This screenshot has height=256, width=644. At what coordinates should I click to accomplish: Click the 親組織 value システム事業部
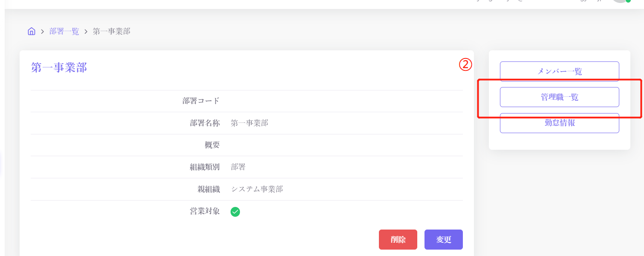click(257, 189)
